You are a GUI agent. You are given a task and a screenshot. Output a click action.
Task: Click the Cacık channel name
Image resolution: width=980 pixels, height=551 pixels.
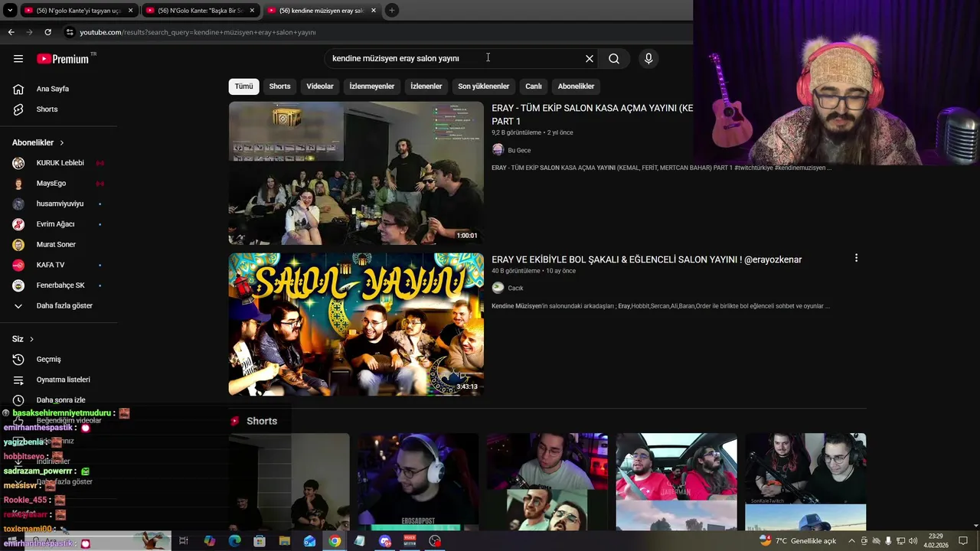click(515, 289)
